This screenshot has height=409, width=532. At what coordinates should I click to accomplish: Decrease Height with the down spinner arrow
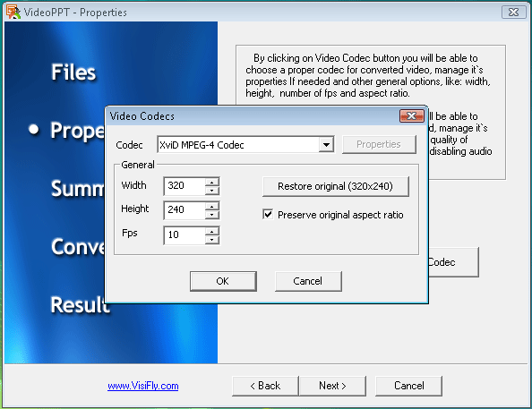click(x=212, y=214)
